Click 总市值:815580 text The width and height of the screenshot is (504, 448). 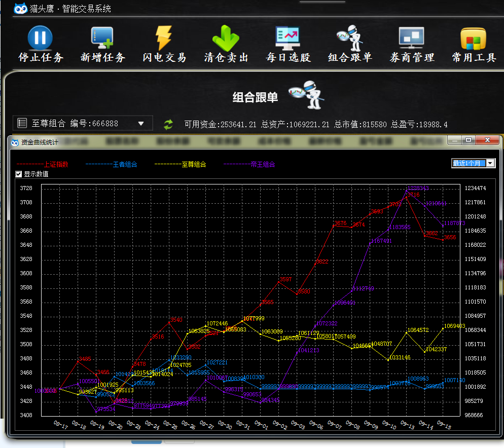[360, 124]
